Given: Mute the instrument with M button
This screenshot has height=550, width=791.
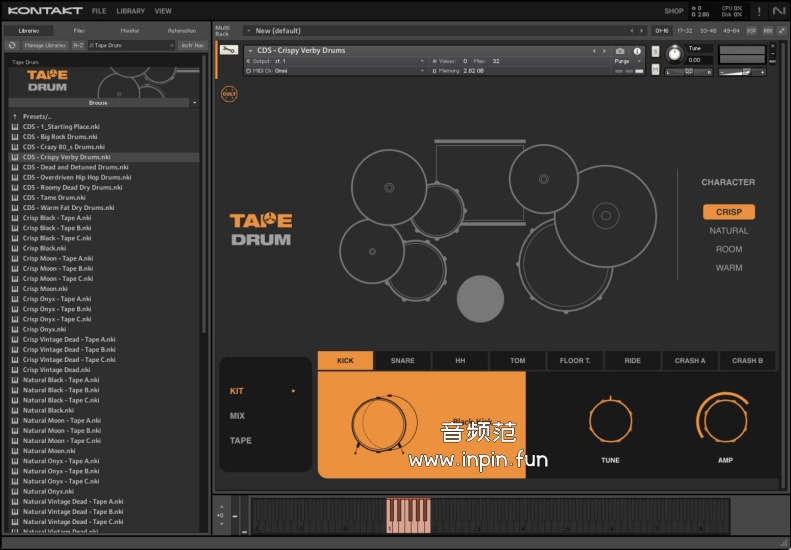Looking at the screenshot, I should pyautogui.click(x=656, y=70).
